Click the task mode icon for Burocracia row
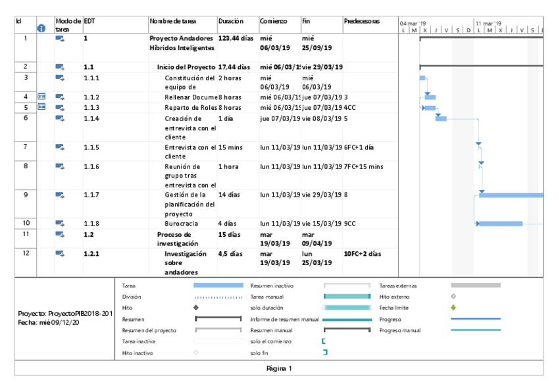Image resolution: width=558 pixels, height=392 pixels. click(x=60, y=224)
